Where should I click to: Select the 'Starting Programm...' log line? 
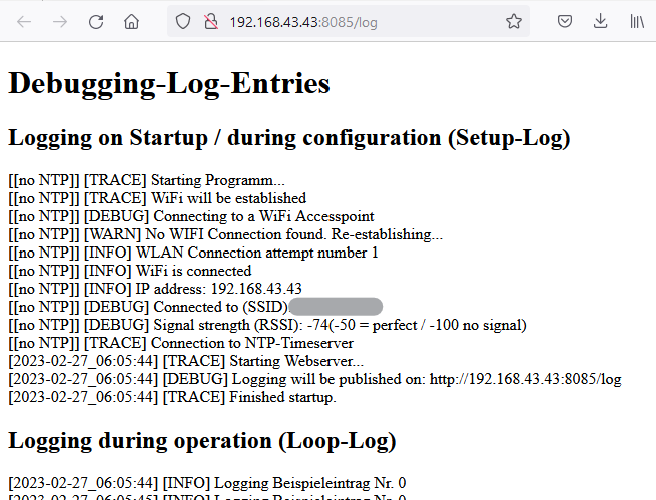point(146,180)
